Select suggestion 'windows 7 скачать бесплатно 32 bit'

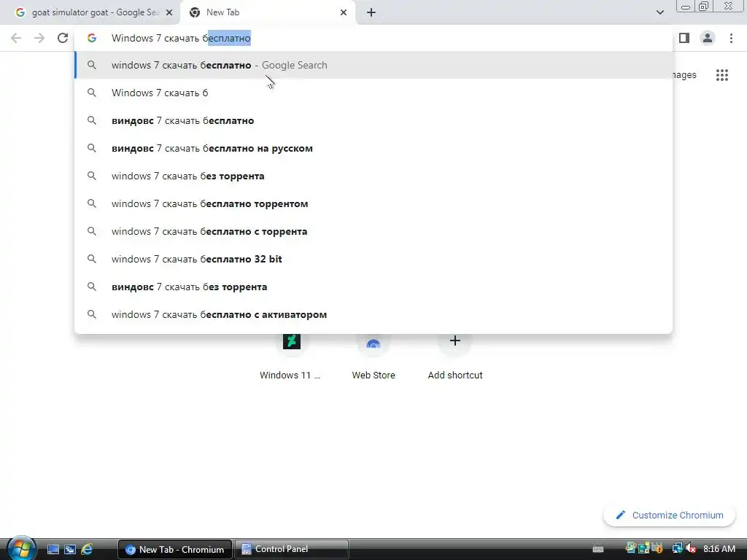pyautogui.click(x=373, y=259)
